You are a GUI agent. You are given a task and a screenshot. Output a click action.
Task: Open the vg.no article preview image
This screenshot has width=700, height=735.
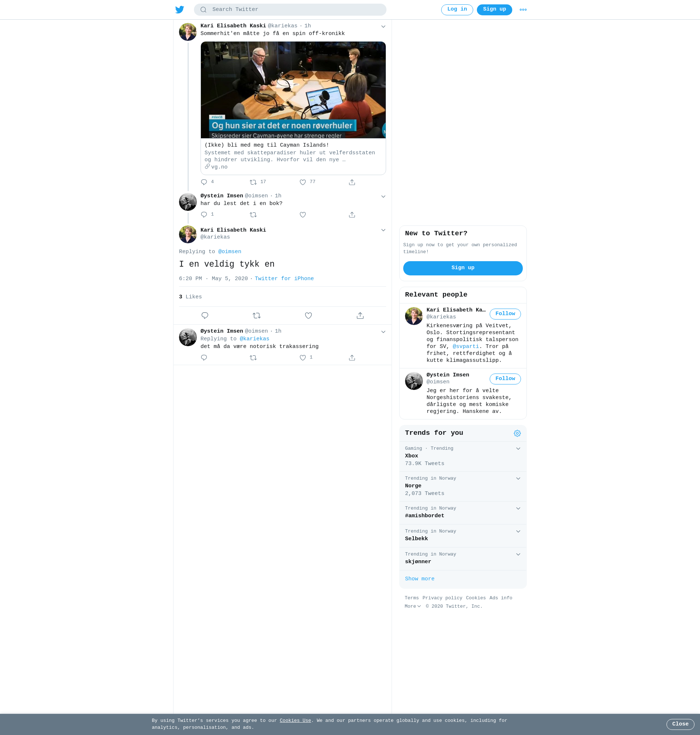click(293, 90)
